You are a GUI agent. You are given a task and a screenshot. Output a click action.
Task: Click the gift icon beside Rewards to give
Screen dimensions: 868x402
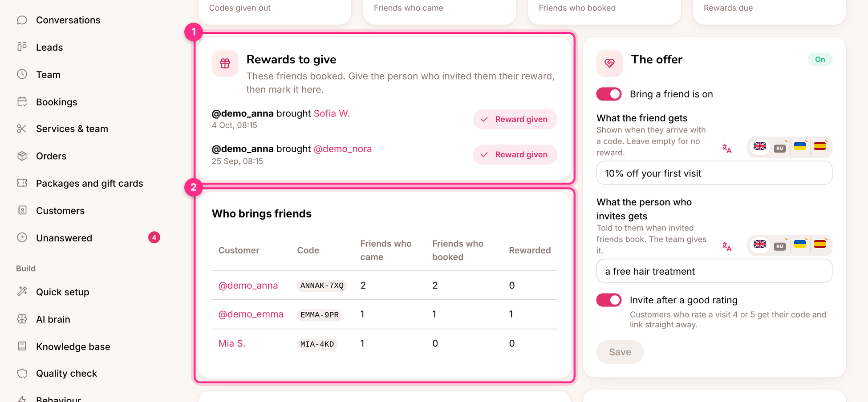[x=225, y=64]
